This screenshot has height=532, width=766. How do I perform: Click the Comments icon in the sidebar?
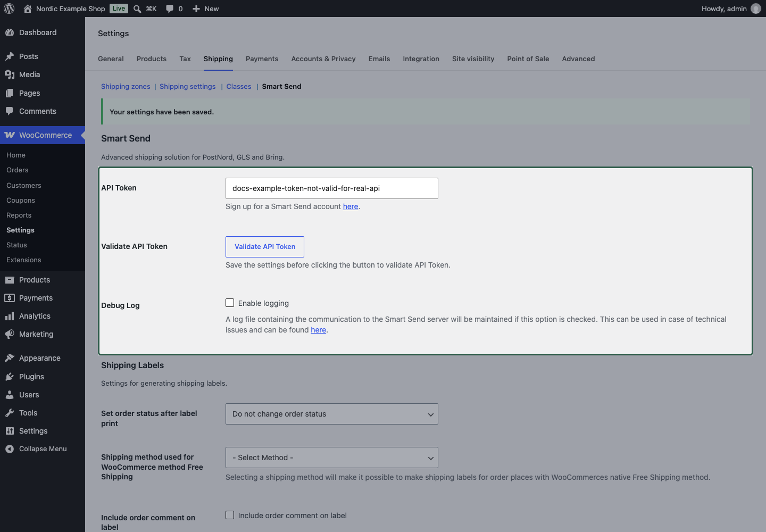pyautogui.click(x=10, y=111)
